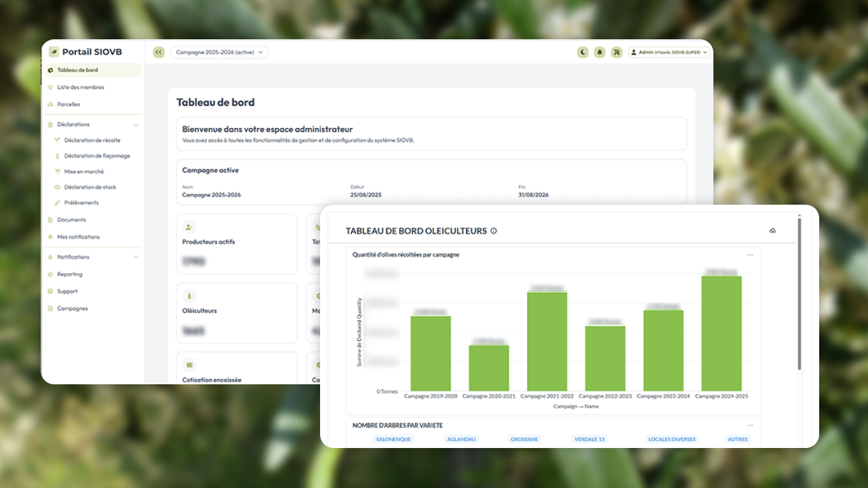Image resolution: width=868 pixels, height=488 pixels.
Task: Select the SALONENQUE variety chip
Action: (x=393, y=439)
